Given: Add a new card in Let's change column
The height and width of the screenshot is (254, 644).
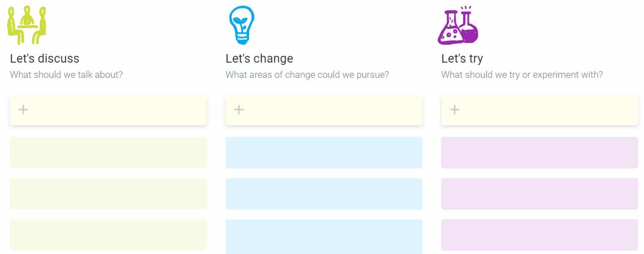Looking at the screenshot, I should coord(324,110).
